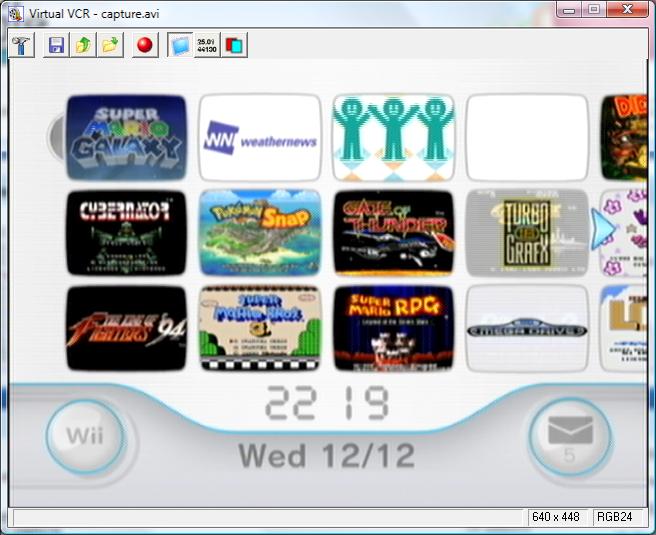
Task: Click the floppy disk save icon
Action: click(56, 45)
